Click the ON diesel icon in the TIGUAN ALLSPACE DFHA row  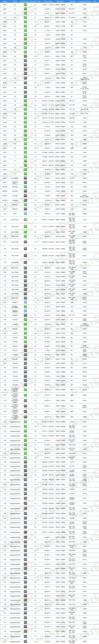tap(25, 412)
